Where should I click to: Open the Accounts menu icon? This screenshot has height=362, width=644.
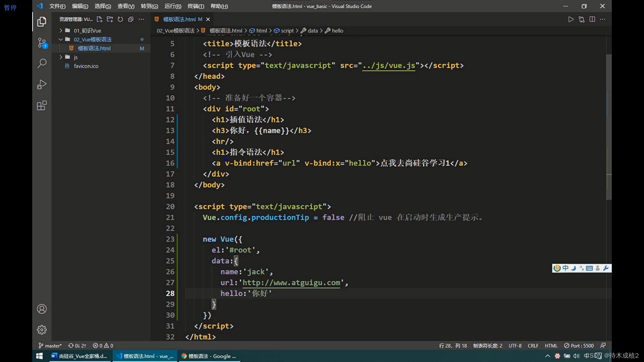click(x=42, y=309)
